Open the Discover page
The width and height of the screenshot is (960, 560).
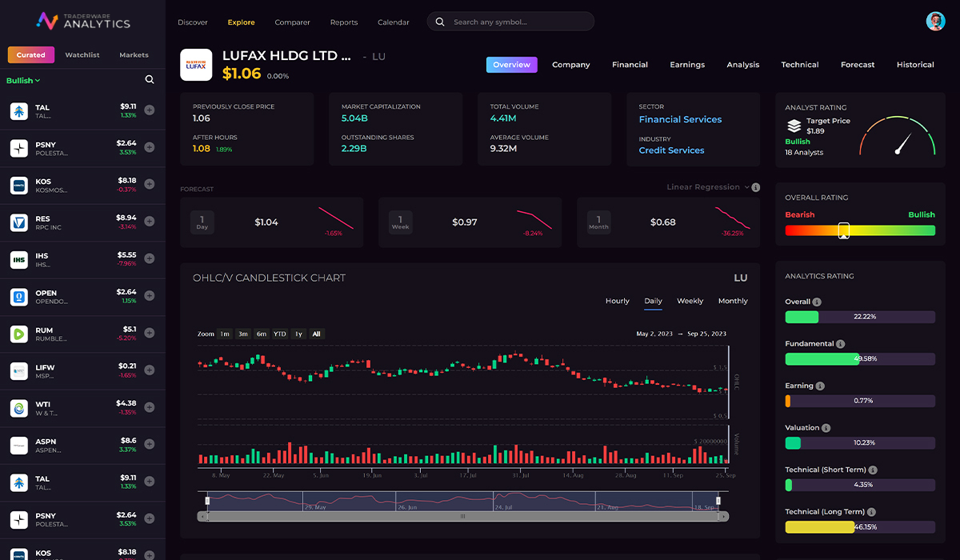click(x=193, y=22)
